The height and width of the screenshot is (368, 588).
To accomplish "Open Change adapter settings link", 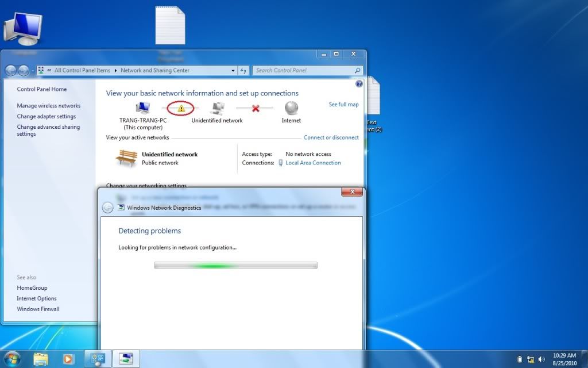I will coord(46,116).
